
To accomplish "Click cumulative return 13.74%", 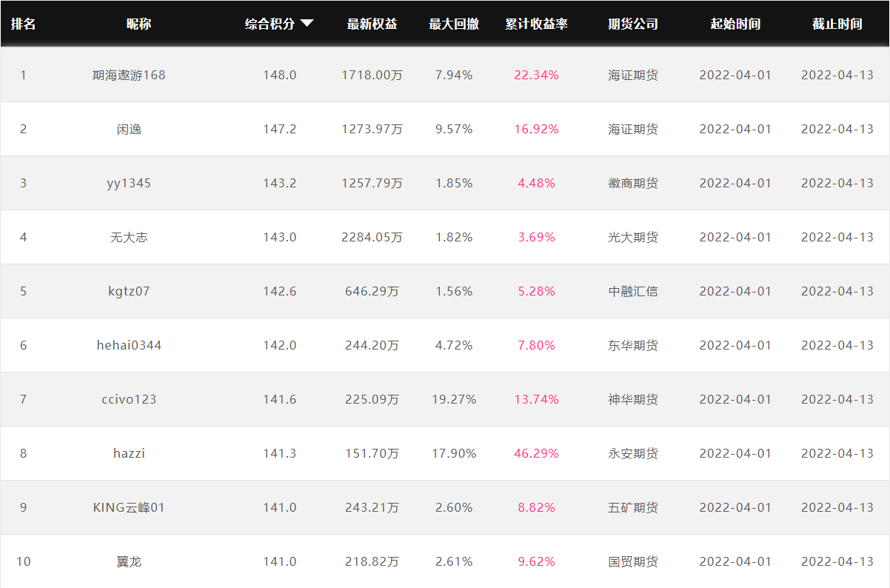I will click(x=537, y=399).
